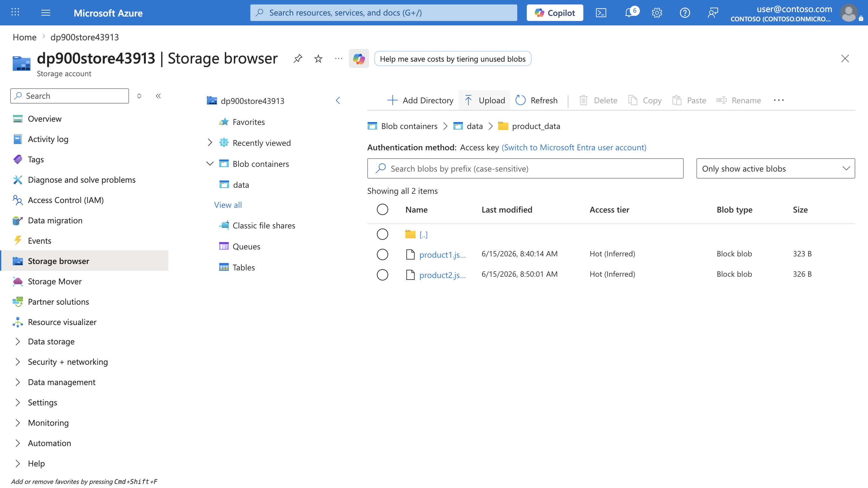Open the product2.js blob link
Screen dimensions: 868x488
click(442, 275)
